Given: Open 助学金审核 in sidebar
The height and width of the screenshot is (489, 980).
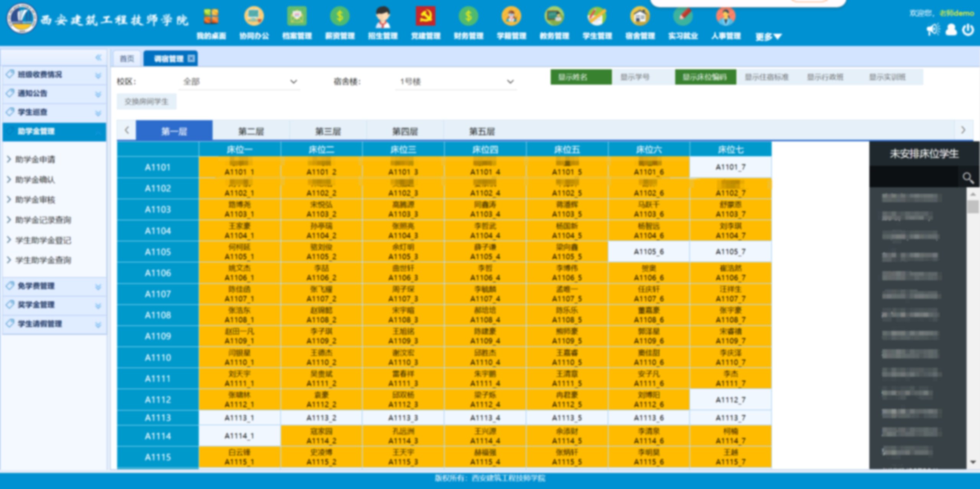Looking at the screenshot, I should pos(35,200).
